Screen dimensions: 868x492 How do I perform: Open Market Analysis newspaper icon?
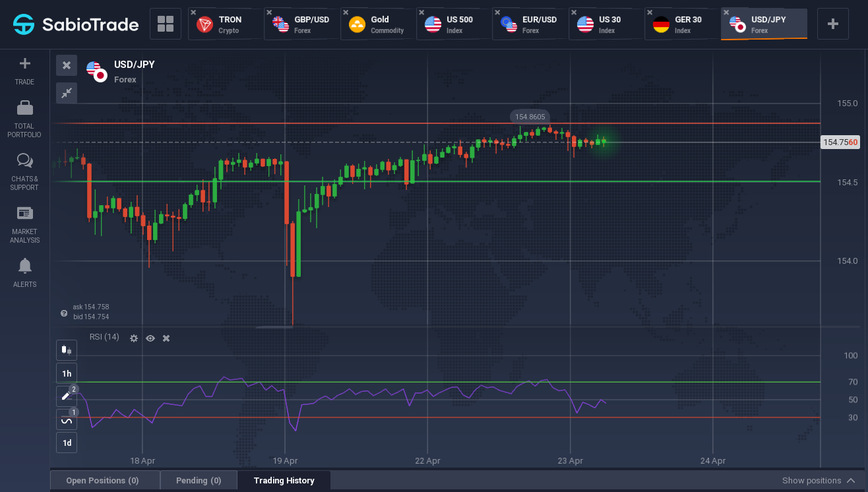coord(24,213)
